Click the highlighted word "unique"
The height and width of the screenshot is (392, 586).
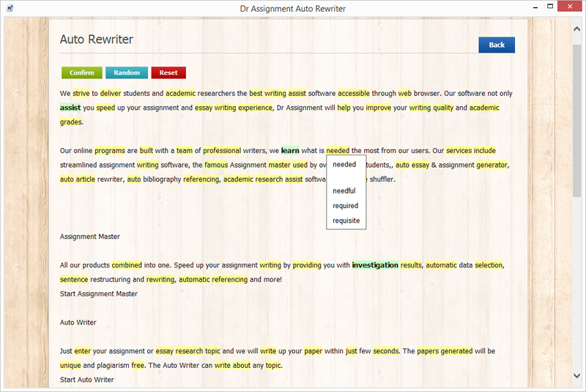click(70, 366)
